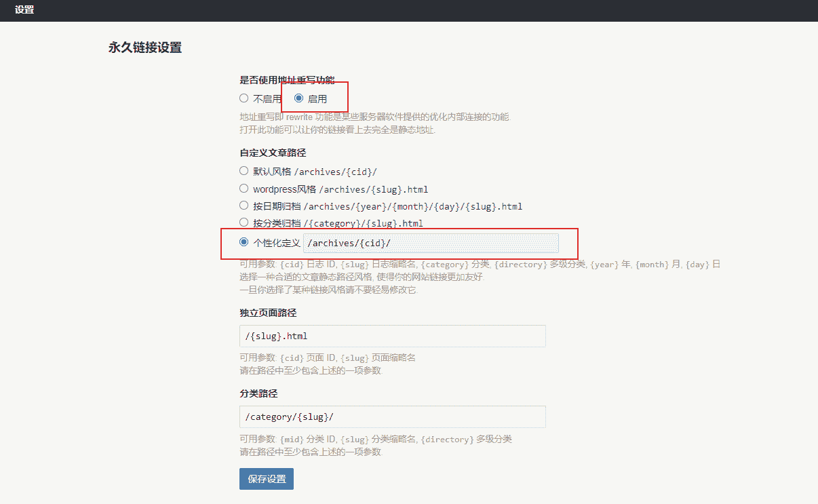The image size is (818, 504).
Task: Click the 请不要轻易修改它 warning text
Action: (329, 290)
